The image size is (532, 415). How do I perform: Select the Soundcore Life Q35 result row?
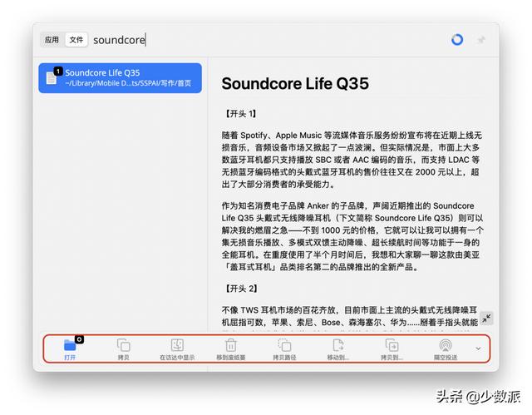tap(120, 77)
